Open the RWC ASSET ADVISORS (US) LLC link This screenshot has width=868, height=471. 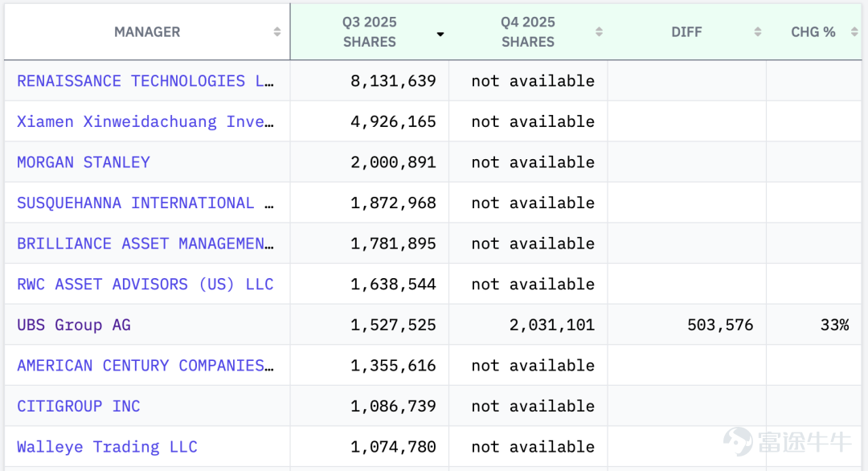[145, 284]
